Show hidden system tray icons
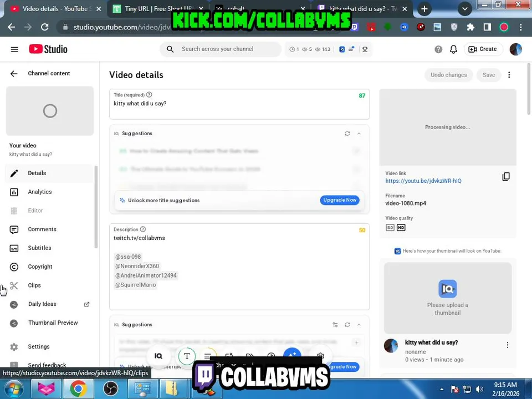532x399 pixels. (x=442, y=389)
